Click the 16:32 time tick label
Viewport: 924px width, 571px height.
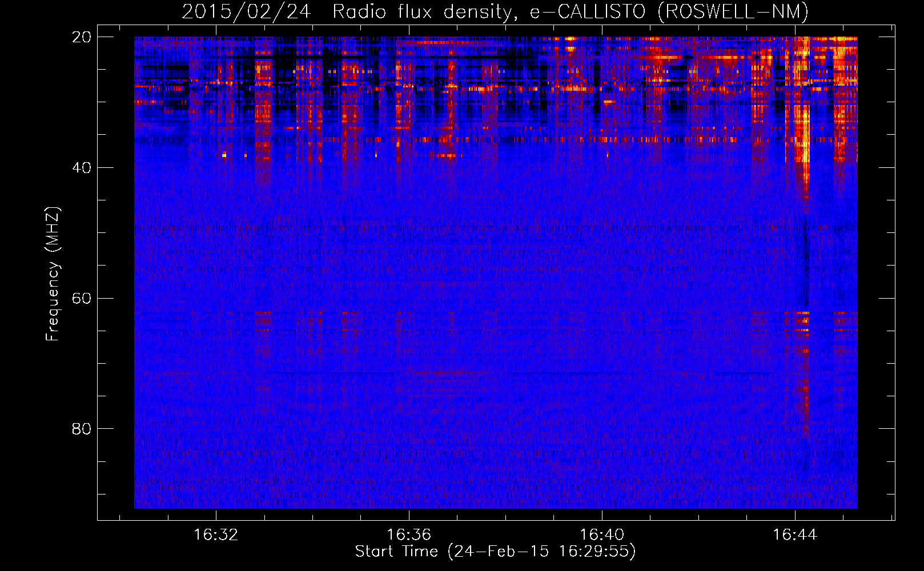click(216, 535)
